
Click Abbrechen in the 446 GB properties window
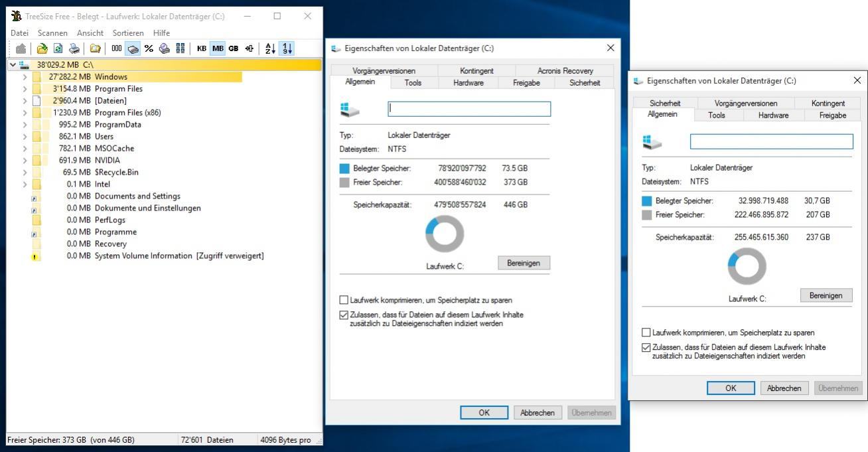538,413
